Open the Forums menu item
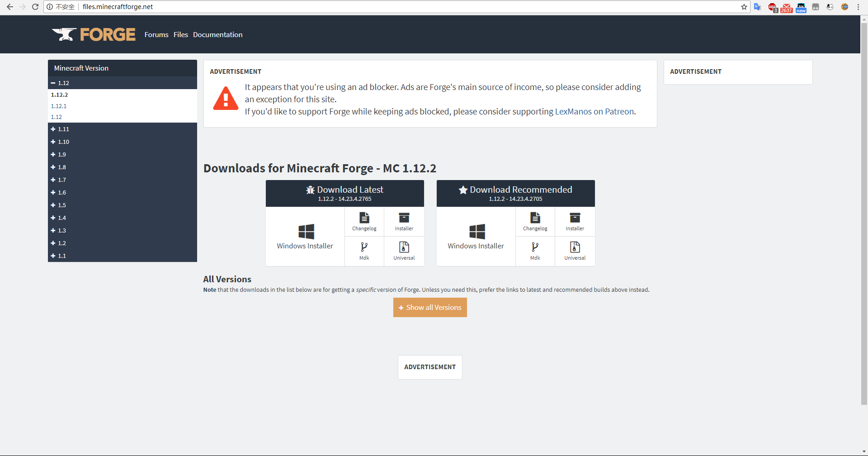868x456 pixels. tap(156, 35)
